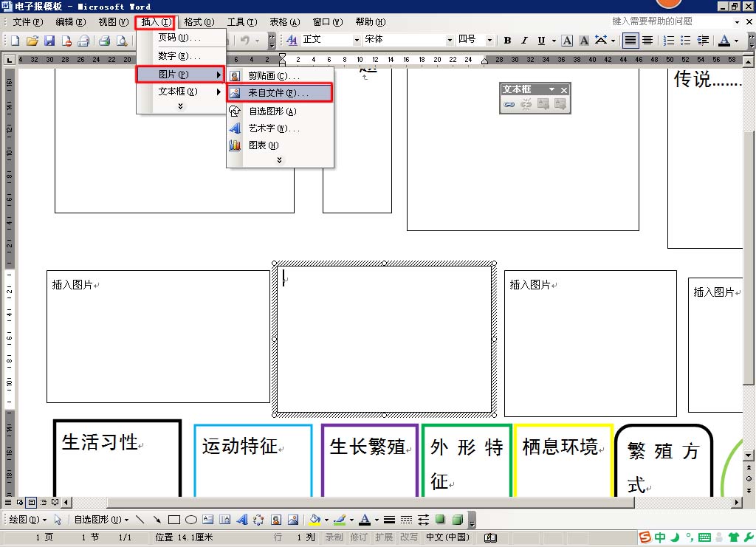
Task: Open the 格式 menu
Action: (x=199, y=22)
